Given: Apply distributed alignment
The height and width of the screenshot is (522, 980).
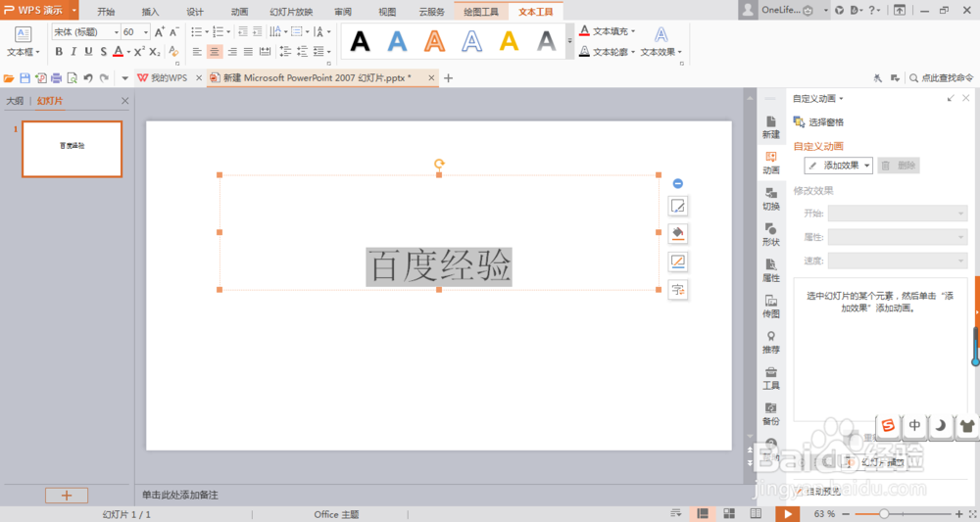Looking at the screenshot, I should click(265, 52).
